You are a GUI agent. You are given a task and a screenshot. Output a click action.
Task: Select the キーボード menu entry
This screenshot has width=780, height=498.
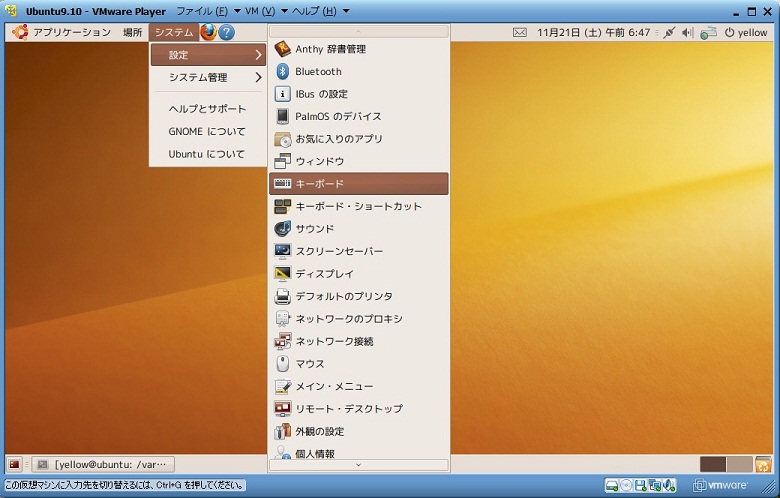[x=359, y=184]
